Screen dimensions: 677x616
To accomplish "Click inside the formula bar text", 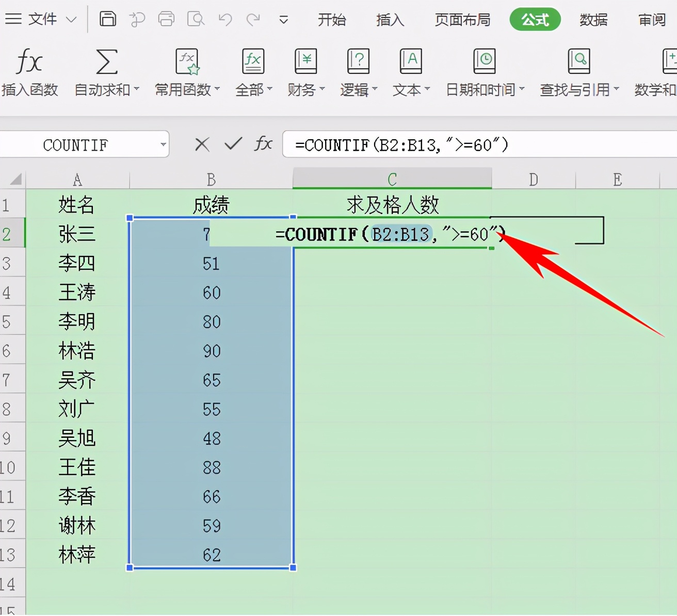I will point(401,145).
